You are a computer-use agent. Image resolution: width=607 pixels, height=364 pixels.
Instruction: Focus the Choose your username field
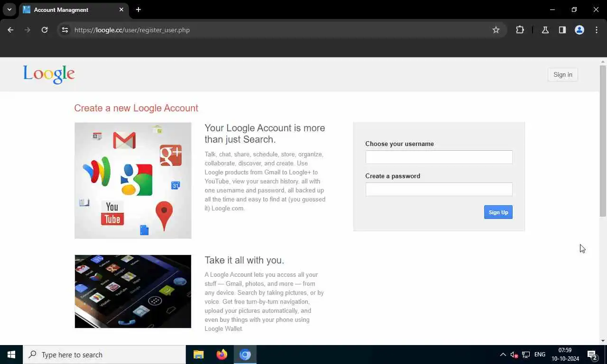click(x=439, y=157)
